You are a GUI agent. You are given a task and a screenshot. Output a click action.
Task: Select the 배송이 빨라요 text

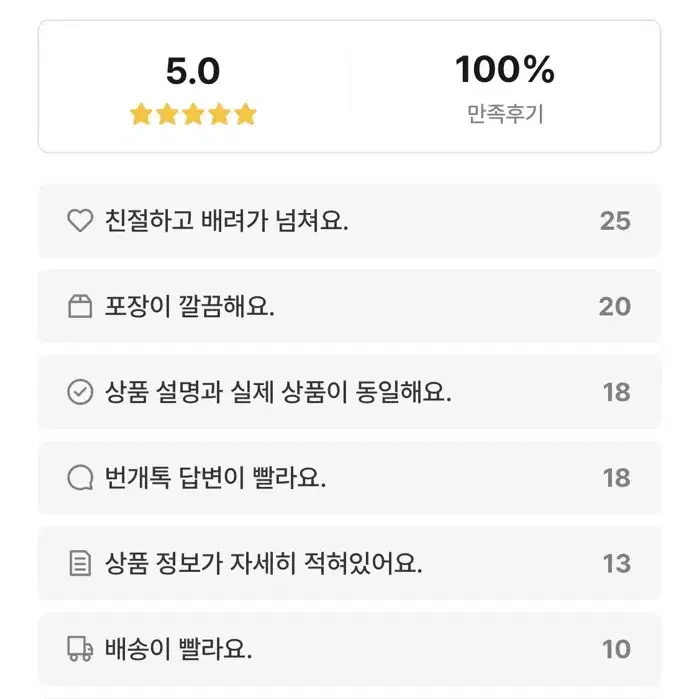[178, 649]
